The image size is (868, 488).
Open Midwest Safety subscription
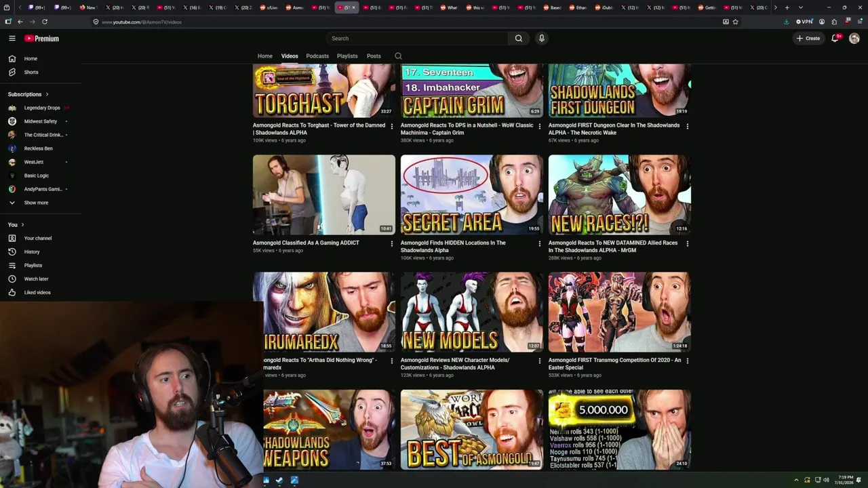click(41, 121)
